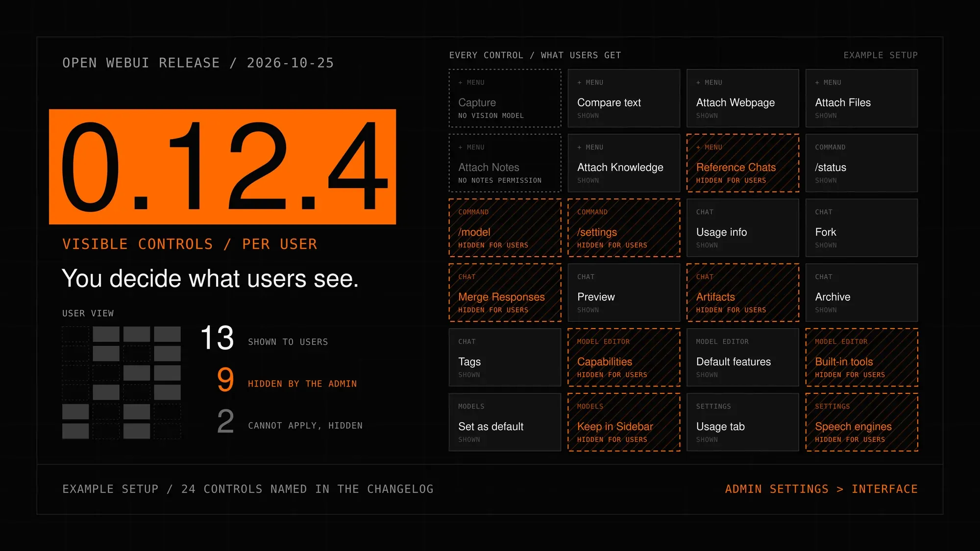
Task: Click 'You decide what users see.' headline
Action: (x=210, y=279)
